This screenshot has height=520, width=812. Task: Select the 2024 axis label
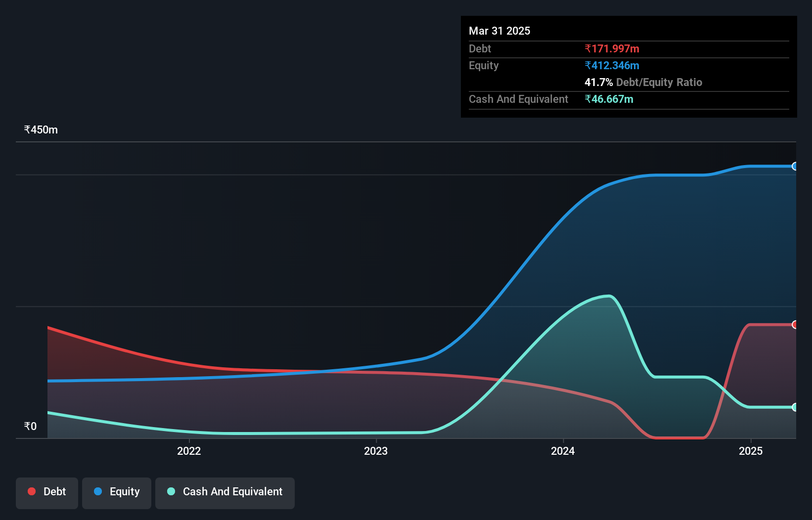point(563,451)
